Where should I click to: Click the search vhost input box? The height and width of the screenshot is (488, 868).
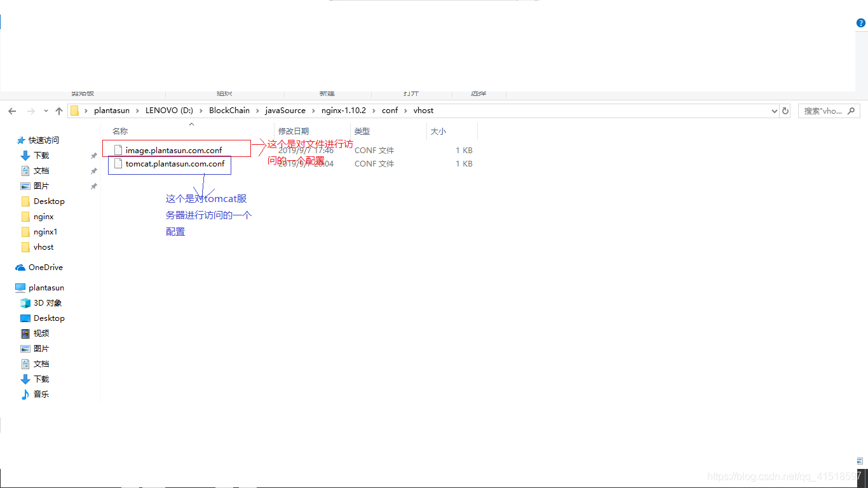829,111
